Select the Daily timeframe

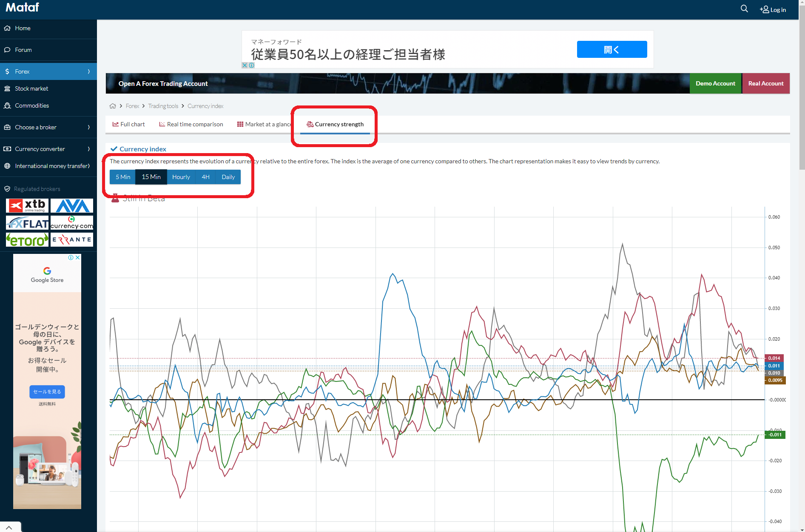[228, 177]
